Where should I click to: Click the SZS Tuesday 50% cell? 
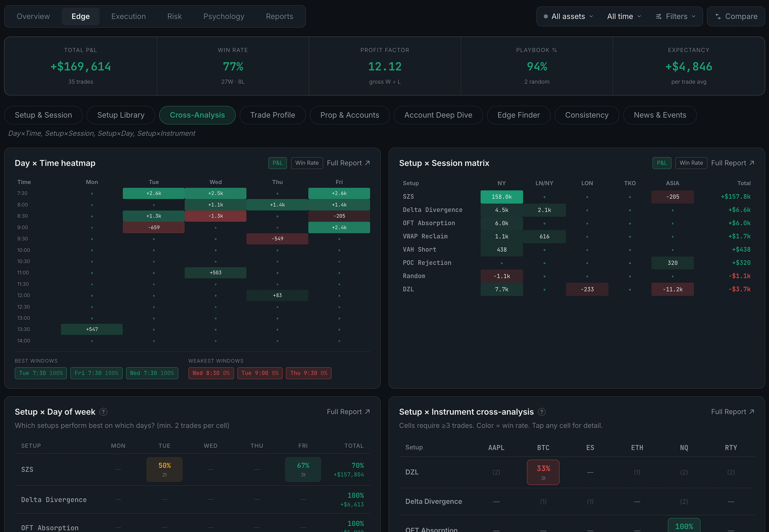click(x=164, y=469)
